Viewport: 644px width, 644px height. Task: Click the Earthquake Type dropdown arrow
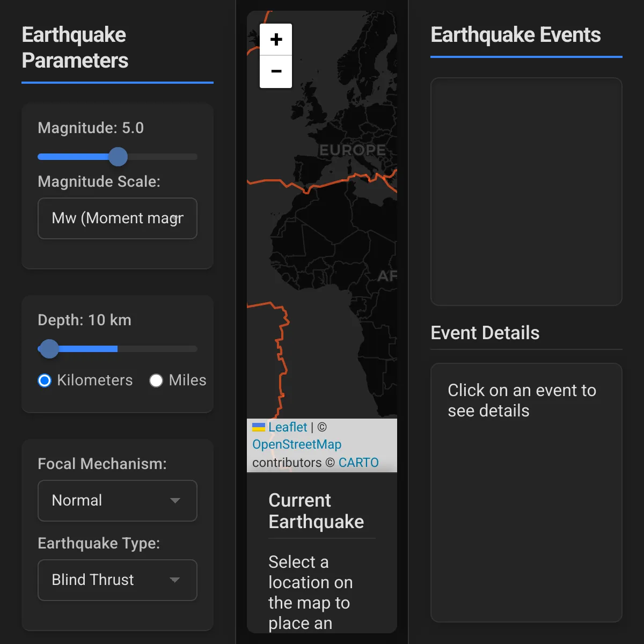[175, 580]
